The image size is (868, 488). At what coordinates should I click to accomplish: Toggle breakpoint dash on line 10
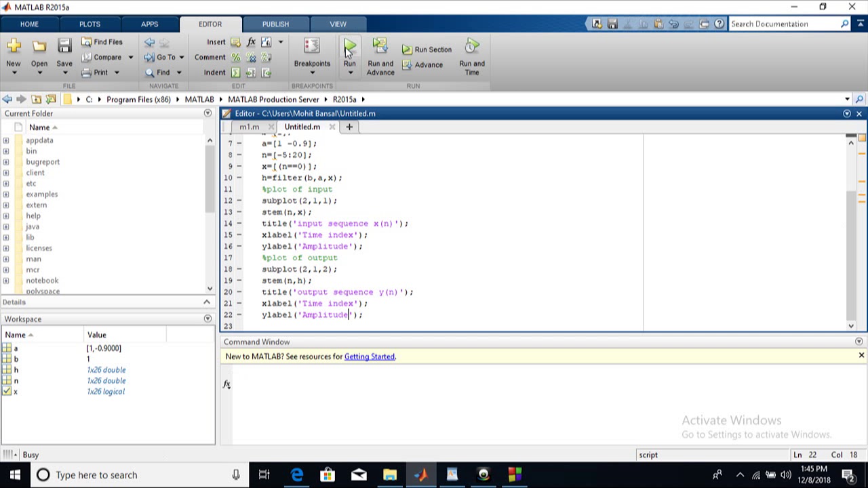tap(239, 178)
